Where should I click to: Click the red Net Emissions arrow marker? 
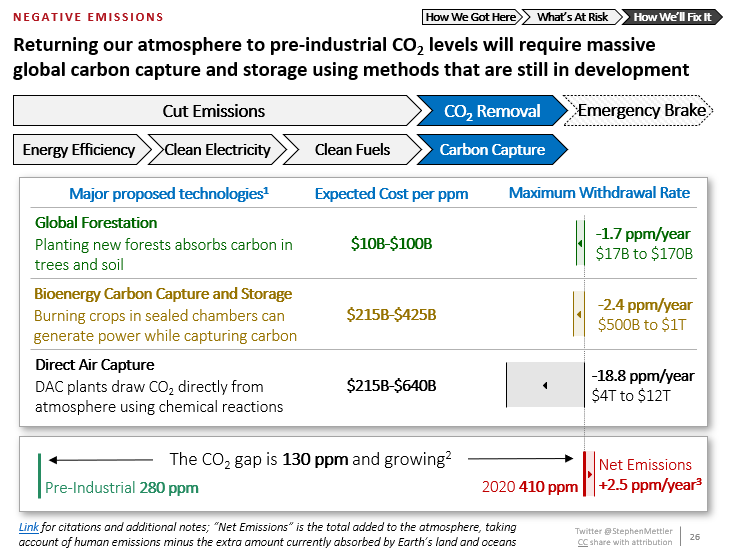click(x=588, y=474)
